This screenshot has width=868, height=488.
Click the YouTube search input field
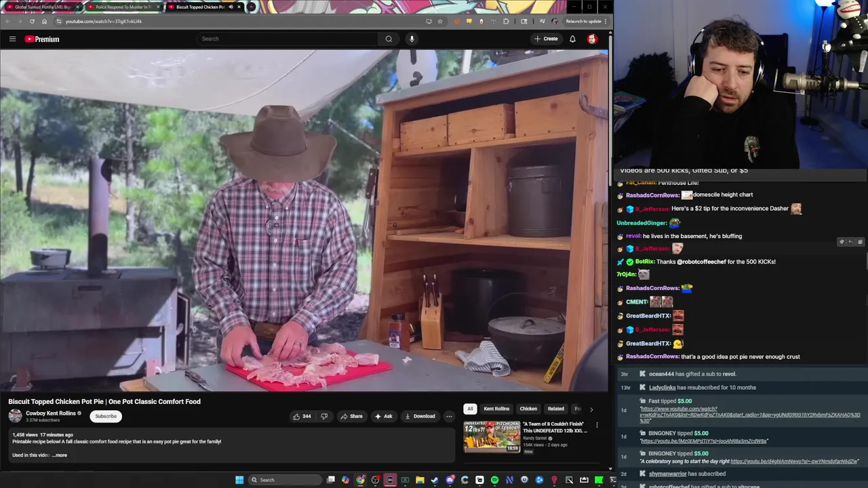click(288, 39)
